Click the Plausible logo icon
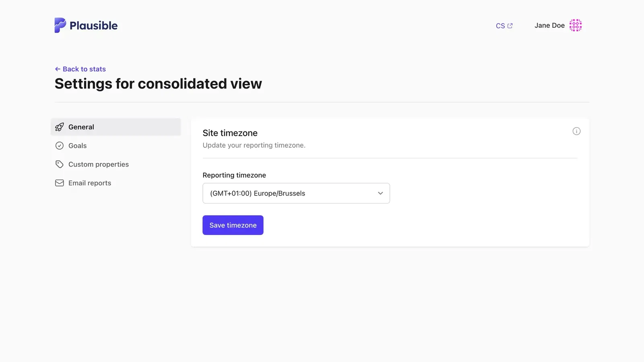Screen dimensions: 644x362 [60, 25]
